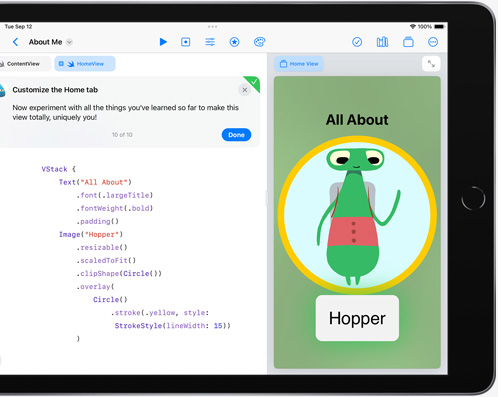The height and width of the screenshot is (397, 498).
Task: Click the Hopper character circle image
Action: coord(357,215)
